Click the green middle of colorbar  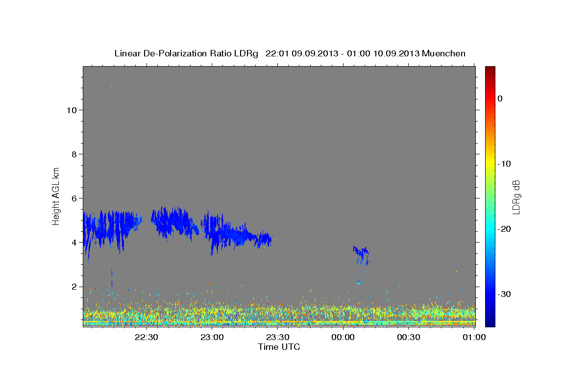490,196
